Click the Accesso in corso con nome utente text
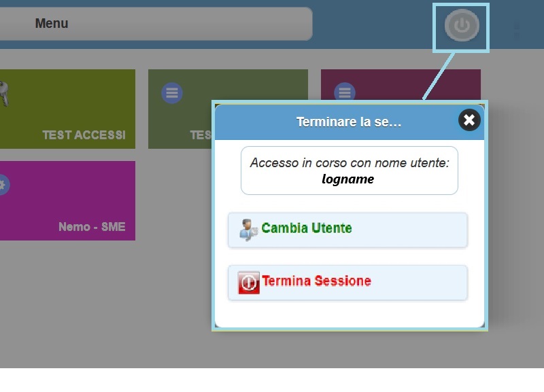The width and height of the screenshot is (544, 392). coord(350,162)
